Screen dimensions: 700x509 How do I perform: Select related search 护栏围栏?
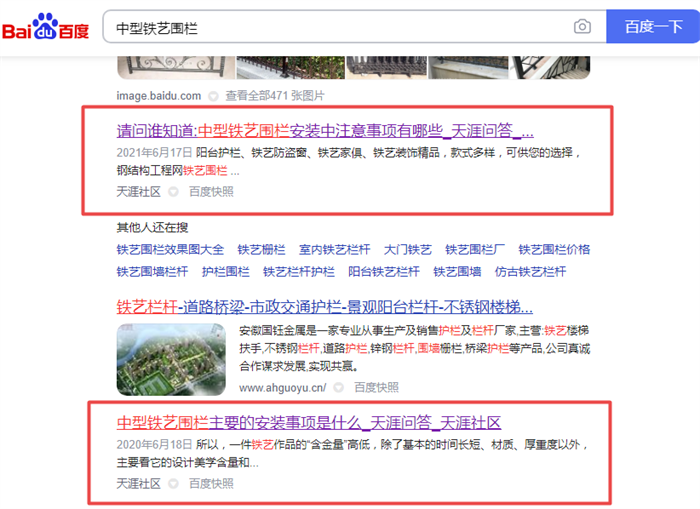tap(225, 271)
